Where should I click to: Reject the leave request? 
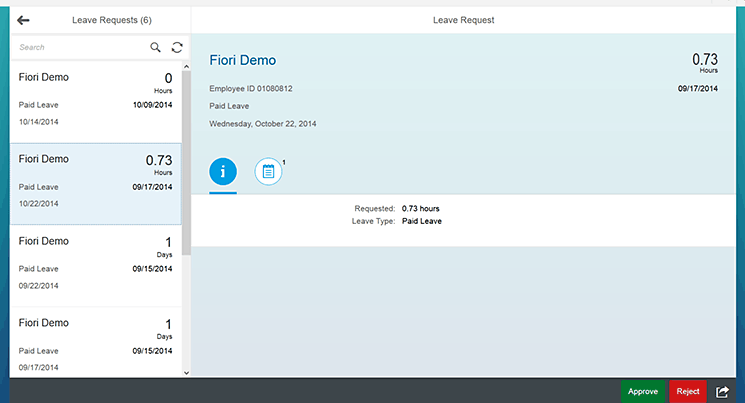coord(688,392)
